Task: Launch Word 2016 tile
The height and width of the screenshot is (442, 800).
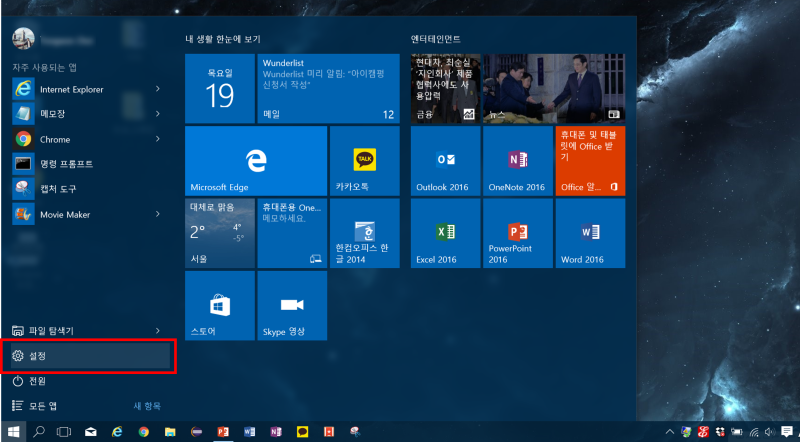Action: [x=590, y=234]
